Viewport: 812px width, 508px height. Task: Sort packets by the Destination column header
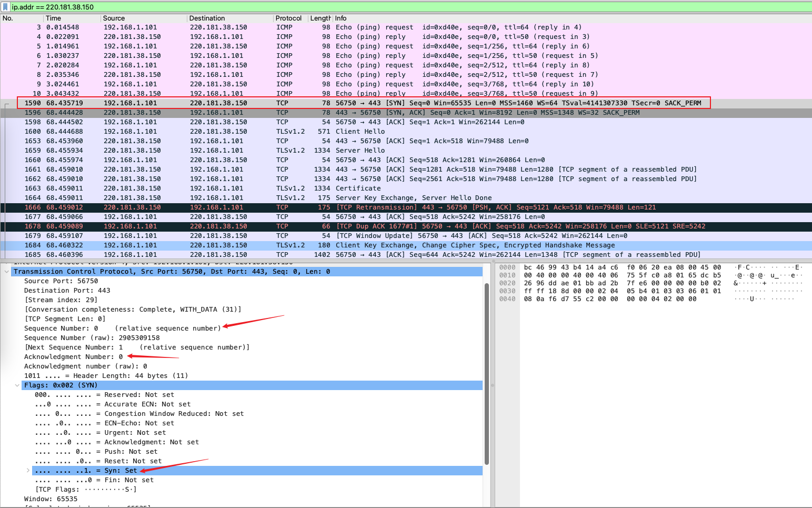(x=230, y=18)
